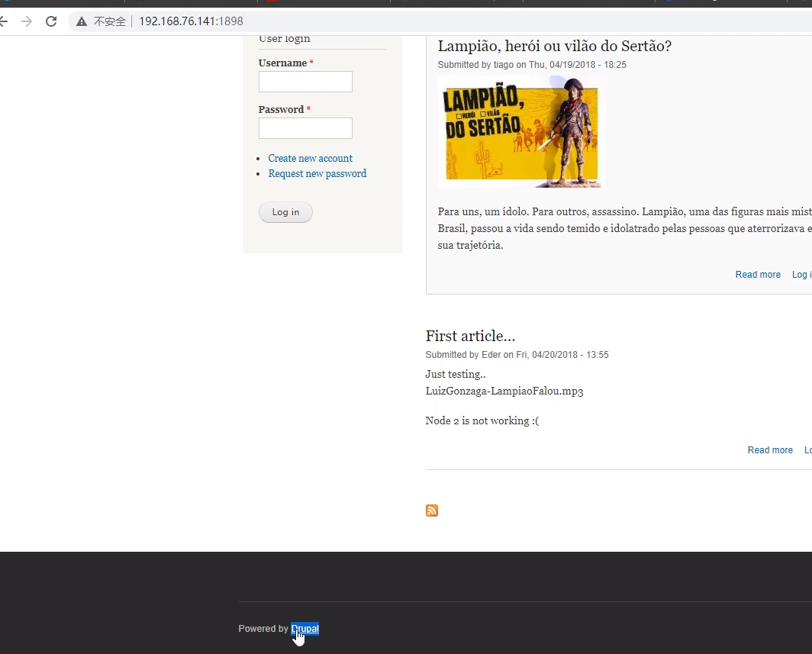Reload the page with the refresh icon
This screenshot has width=812, height=654.
(50, 21)
